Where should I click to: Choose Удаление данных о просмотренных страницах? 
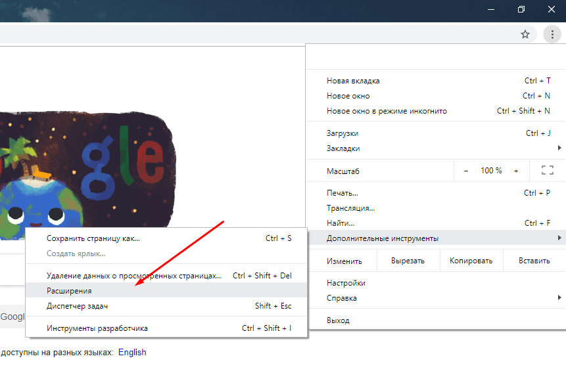point(166,276)
